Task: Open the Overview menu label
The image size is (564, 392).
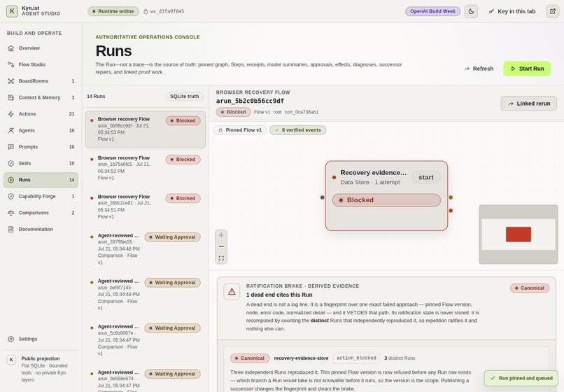Action: 29,48
